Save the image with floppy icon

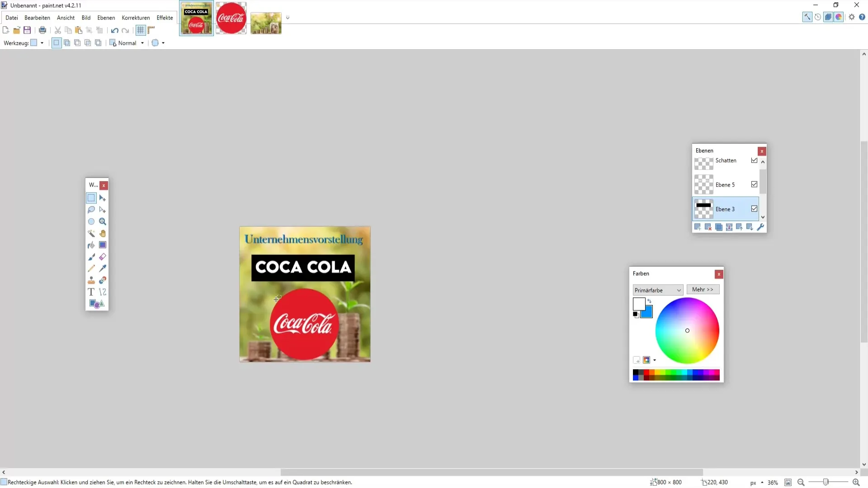click(27, 30)
